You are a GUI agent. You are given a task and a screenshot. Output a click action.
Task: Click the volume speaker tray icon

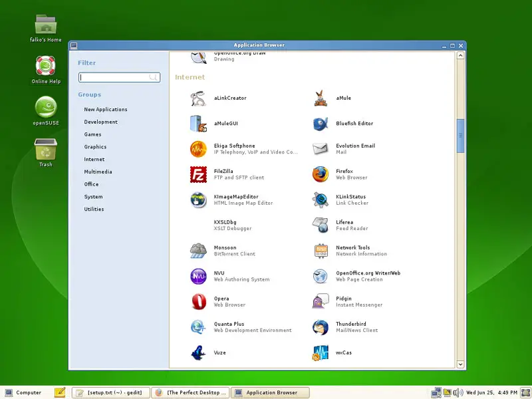pyautogui.click(x=458, y=392)
